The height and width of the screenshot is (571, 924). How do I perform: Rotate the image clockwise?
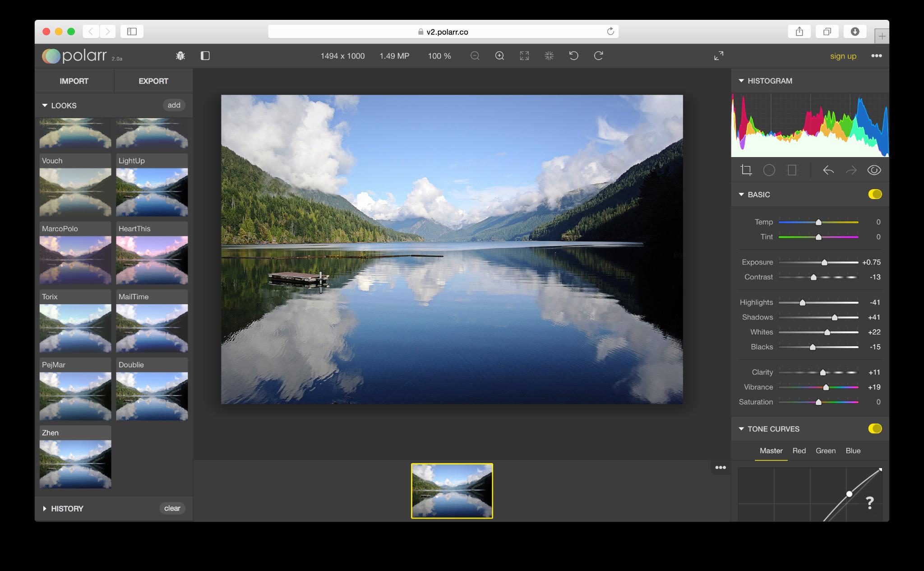click(599, 56)
